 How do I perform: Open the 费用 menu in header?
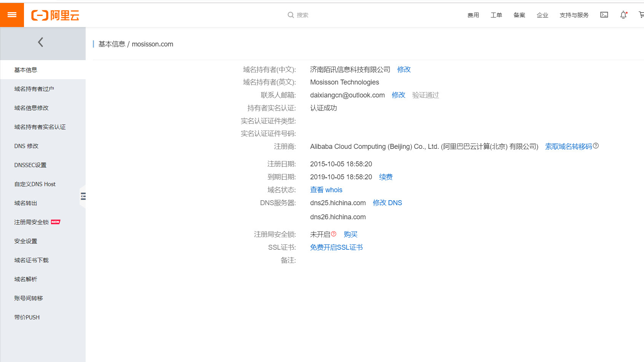pyautogui.click(x=473, y=15)
